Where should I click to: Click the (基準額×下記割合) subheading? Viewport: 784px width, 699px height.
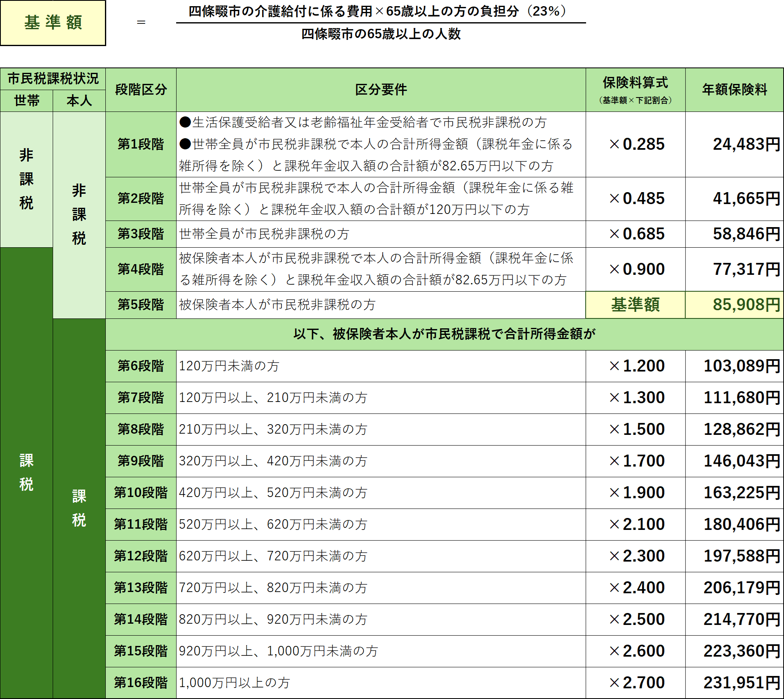coord(635,100)
